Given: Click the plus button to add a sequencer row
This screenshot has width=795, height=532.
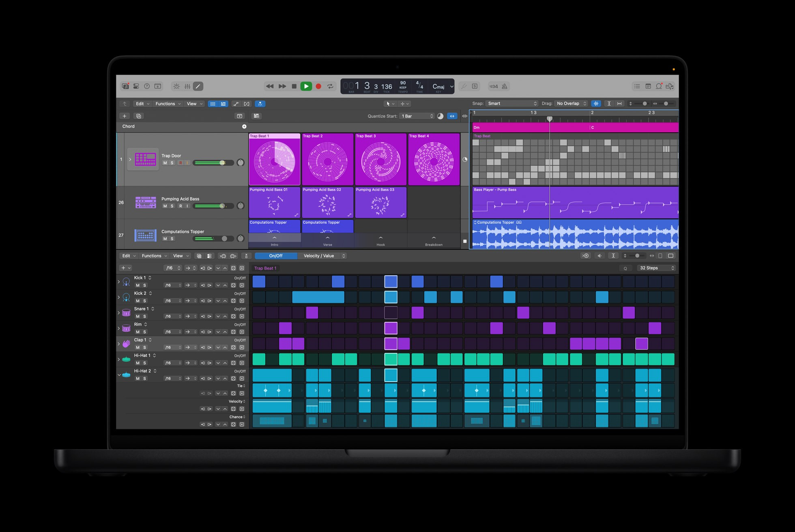Looking at the screenshot, I should [123, 268].
